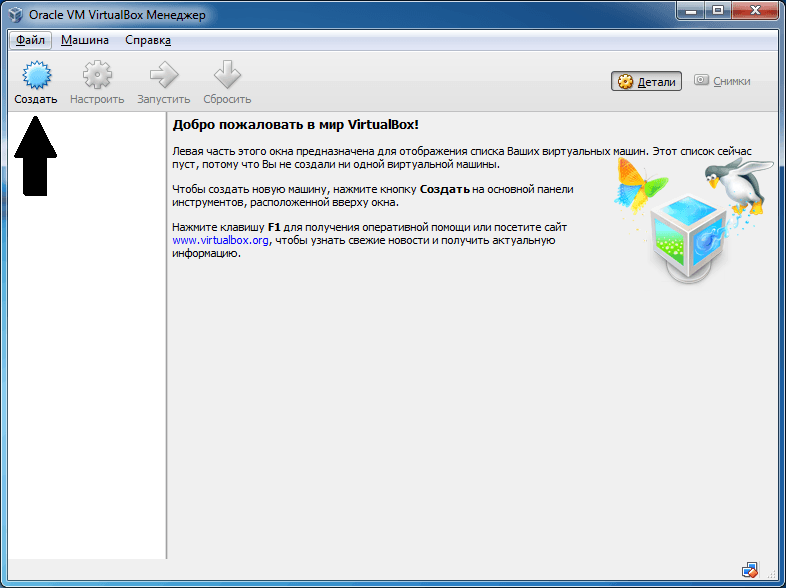Minimize the VirtualBox Manager window
The width and height of the screenshot is (786, 588).
tap(691, 10)
